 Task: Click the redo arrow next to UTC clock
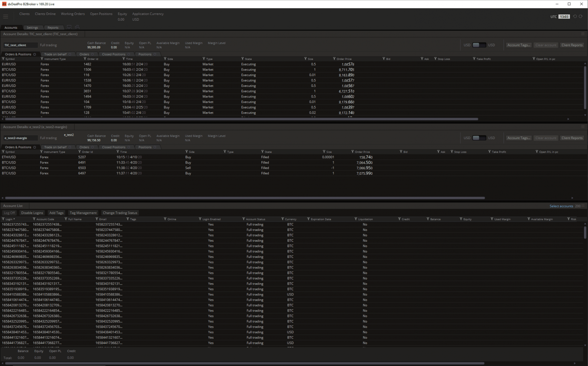[581, 17]
